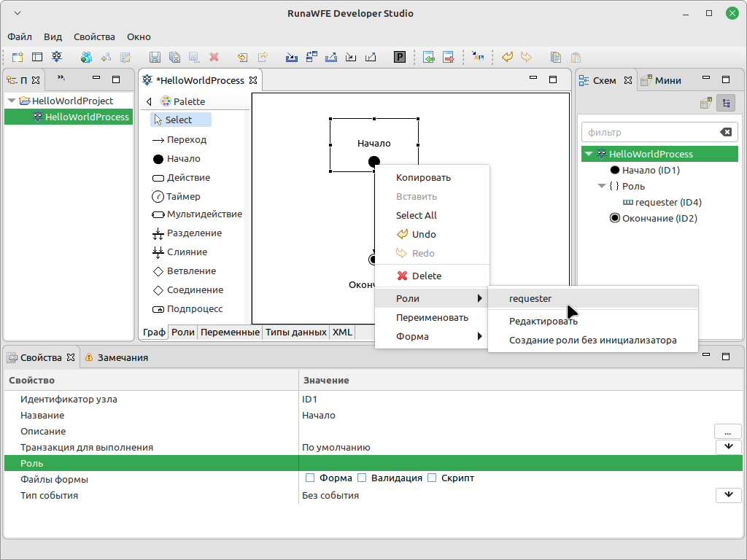Pick the Таймер timer tool
The image size is (747, 560).
(x=177, y=196)
